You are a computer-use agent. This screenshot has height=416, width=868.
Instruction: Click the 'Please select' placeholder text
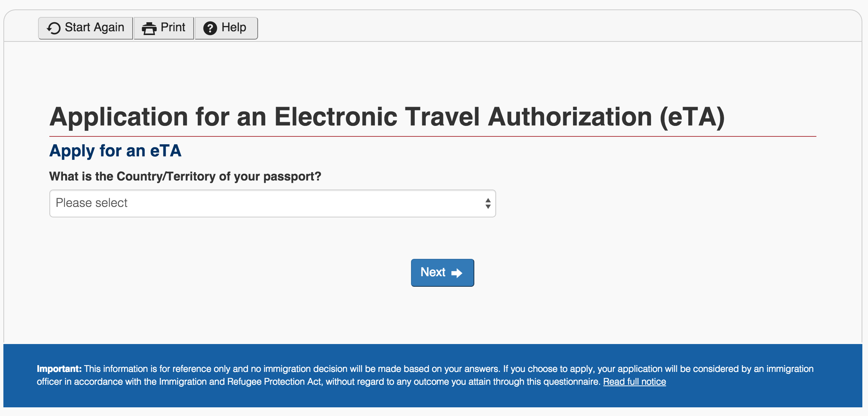[92, 203]
